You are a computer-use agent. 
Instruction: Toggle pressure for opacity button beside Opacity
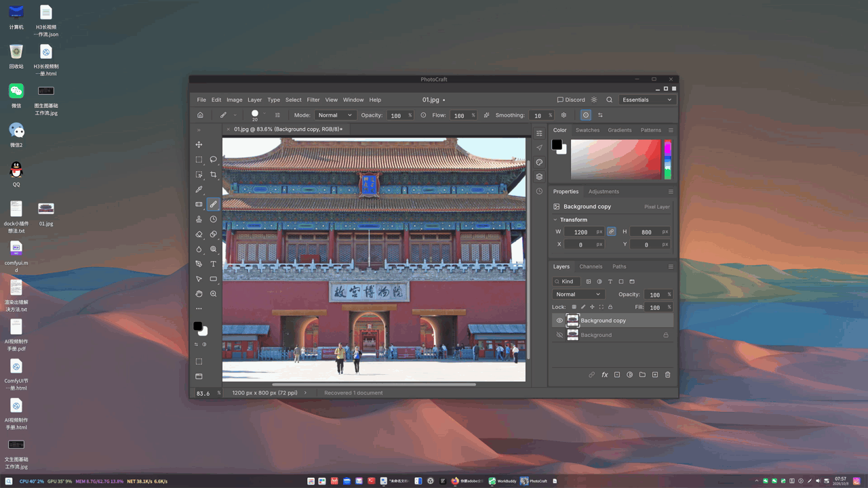[423, 115]
